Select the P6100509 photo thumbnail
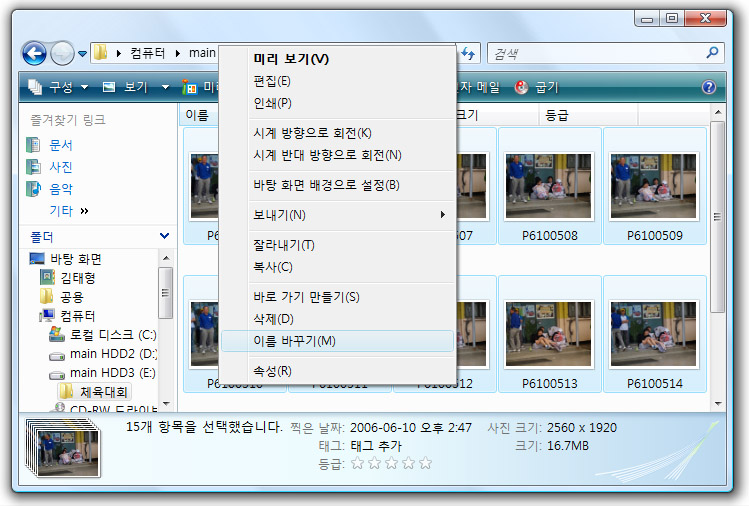Viewport: 749px width, 506px height. coord(654,186)
